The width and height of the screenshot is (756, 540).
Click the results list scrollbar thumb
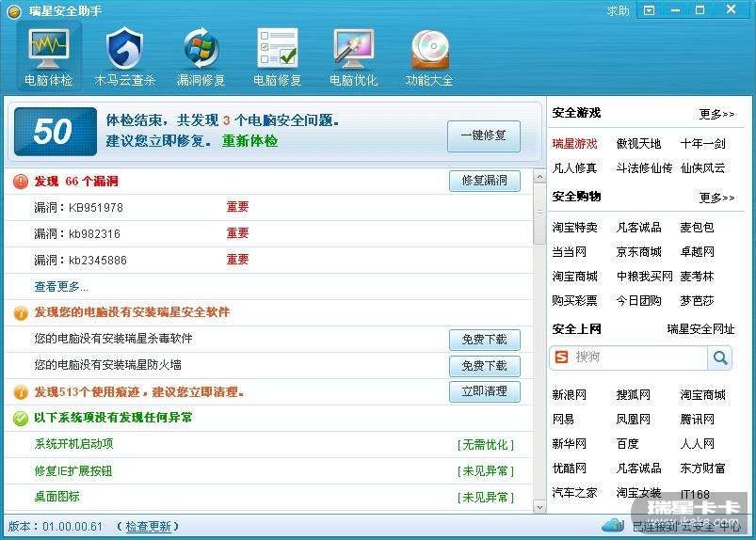point(539,213)
